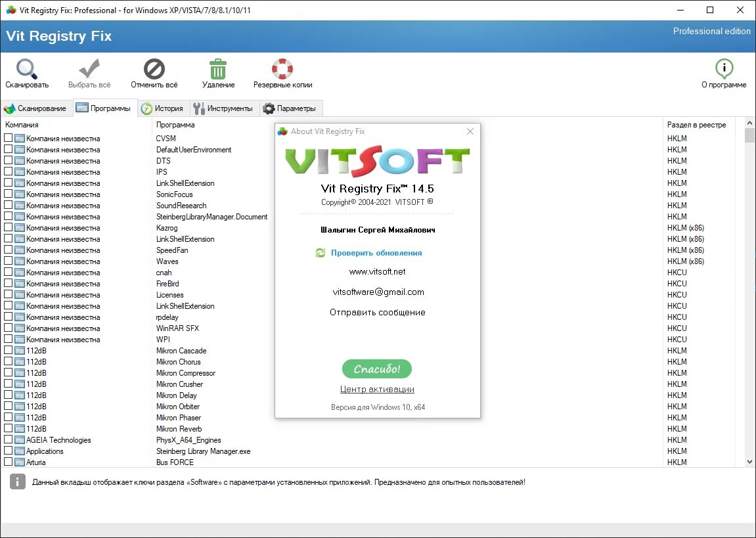Select the SteinbergLibraryManager.Document entry
The width and height of the screenshot is (756, 538).
211,217
